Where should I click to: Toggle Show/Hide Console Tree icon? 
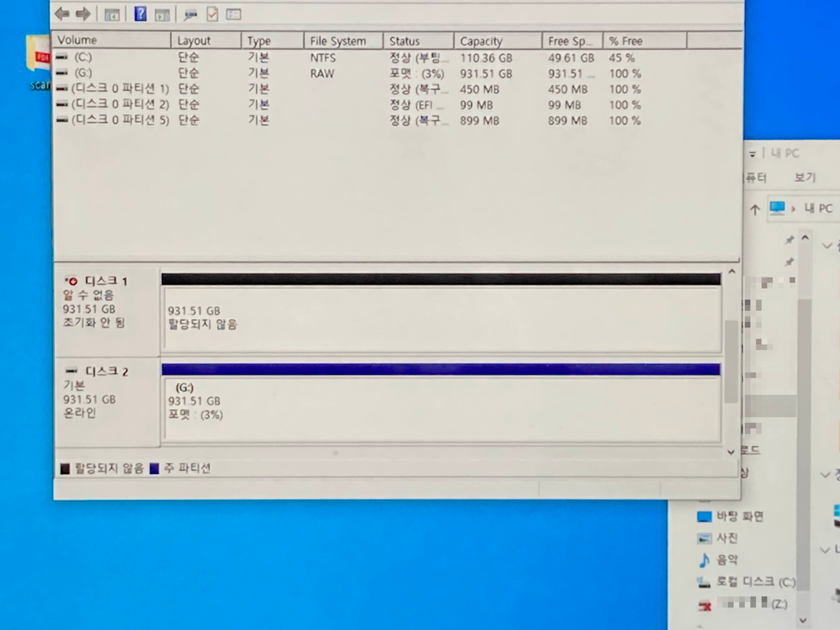[112, 15]
